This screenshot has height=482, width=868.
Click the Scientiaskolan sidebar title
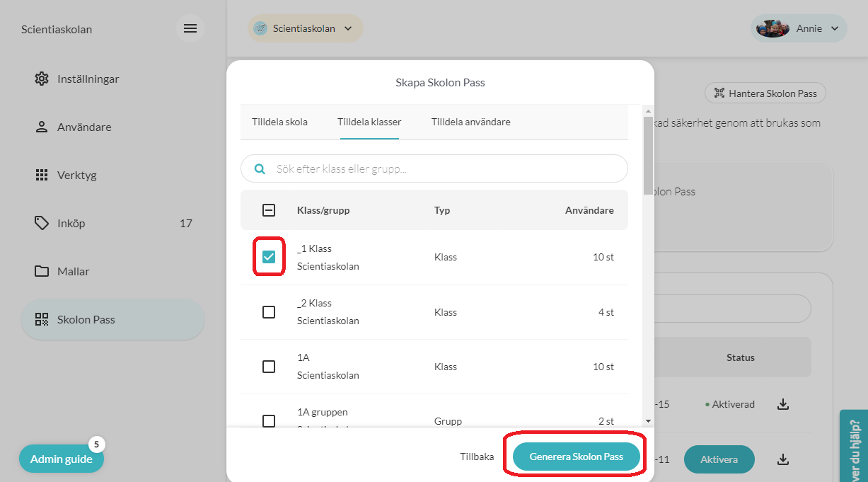click(x=57, y=29)
